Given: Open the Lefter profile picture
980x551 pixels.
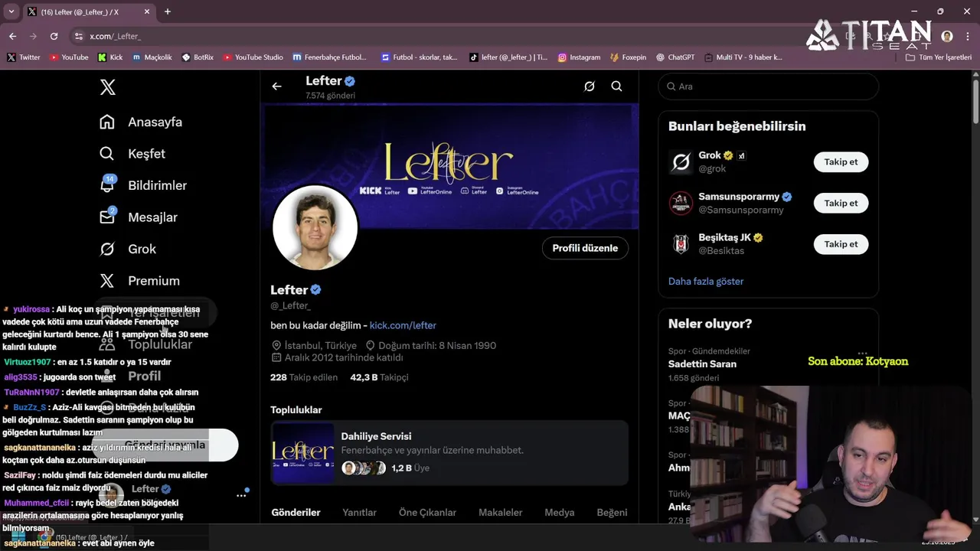Looking at the screenshot, I should (315, 227).
